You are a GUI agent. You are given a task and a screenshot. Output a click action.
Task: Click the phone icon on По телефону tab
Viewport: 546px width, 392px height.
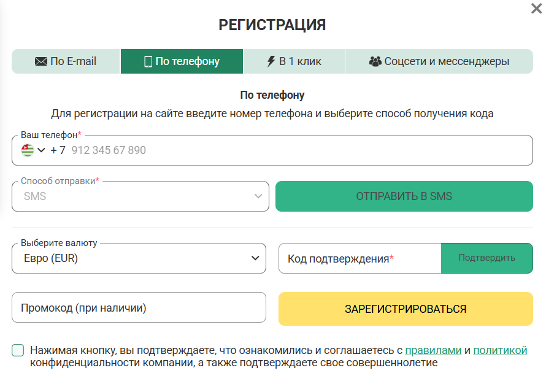coord(148,61)
